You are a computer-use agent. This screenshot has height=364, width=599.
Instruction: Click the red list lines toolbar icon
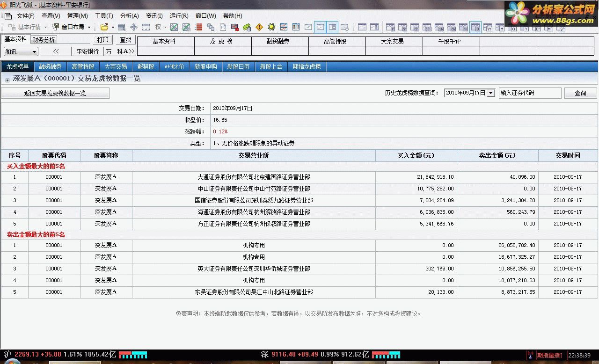198,27
